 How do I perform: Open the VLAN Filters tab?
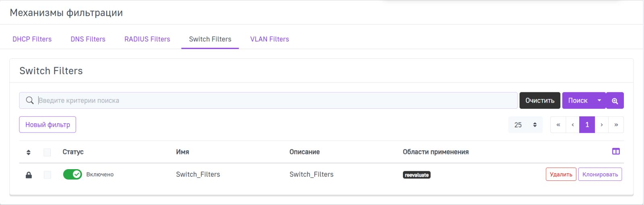pos(270,39)
